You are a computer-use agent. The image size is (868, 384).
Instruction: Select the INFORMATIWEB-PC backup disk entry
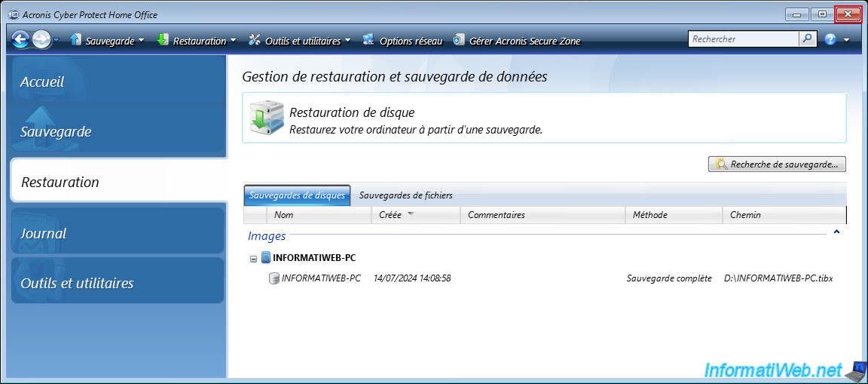click(320, 278)
